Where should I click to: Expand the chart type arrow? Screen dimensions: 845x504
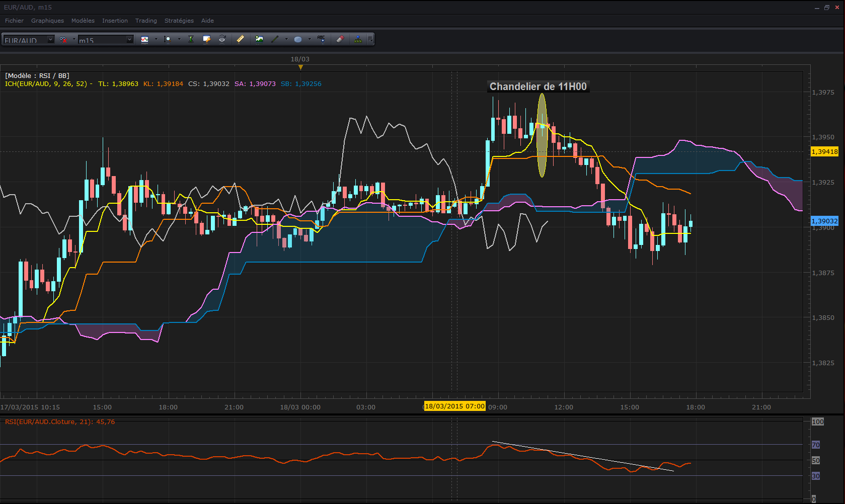[x=156, y=39]
